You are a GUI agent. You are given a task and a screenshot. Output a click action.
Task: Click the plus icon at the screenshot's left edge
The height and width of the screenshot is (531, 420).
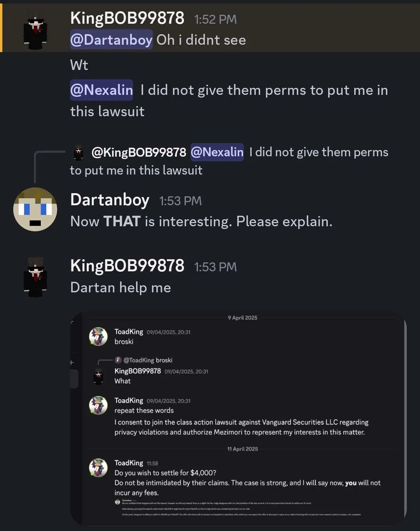tap(72, 363)
